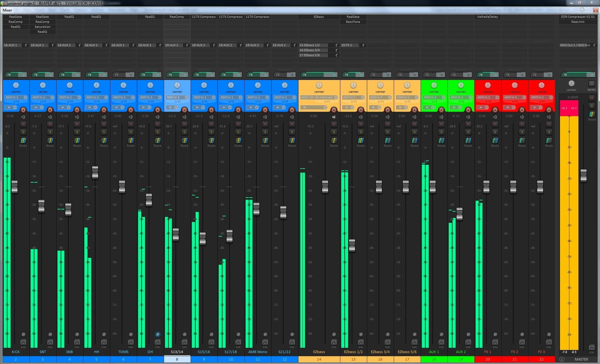
Task: Open ValhallaDelay plugin on FX 1 track
Action: click(487, 17)
